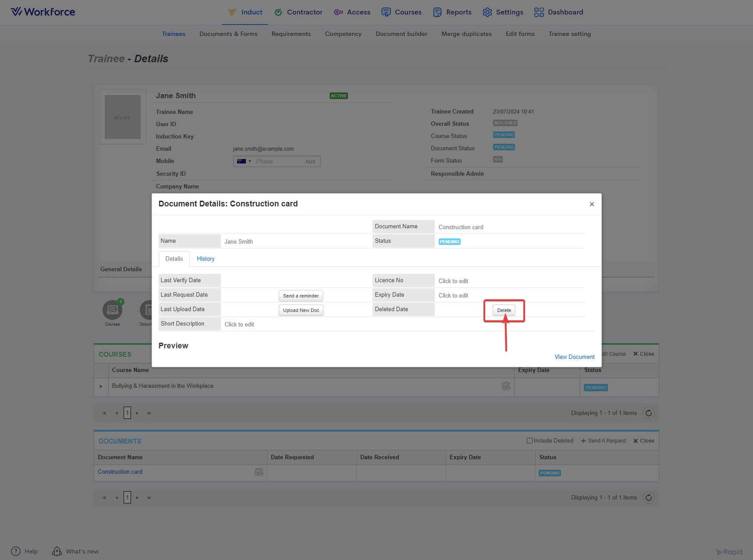Open the View Document link
The image size is (753, 560).
point(574,357)
